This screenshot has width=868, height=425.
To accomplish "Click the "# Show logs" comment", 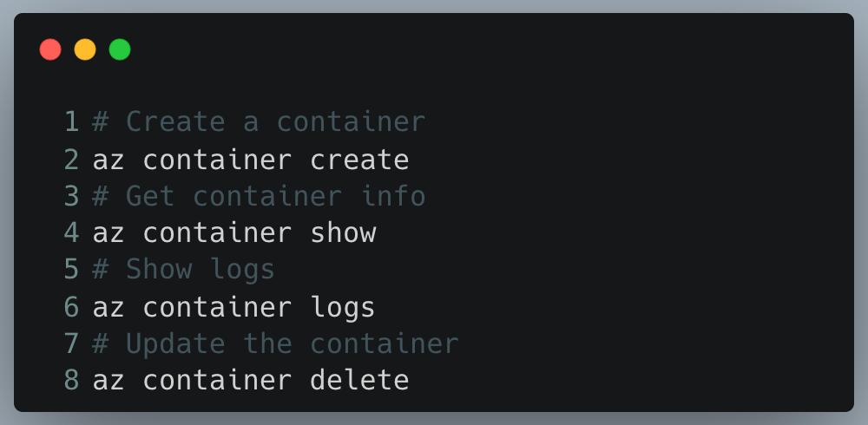I will (x=183, y=270).
